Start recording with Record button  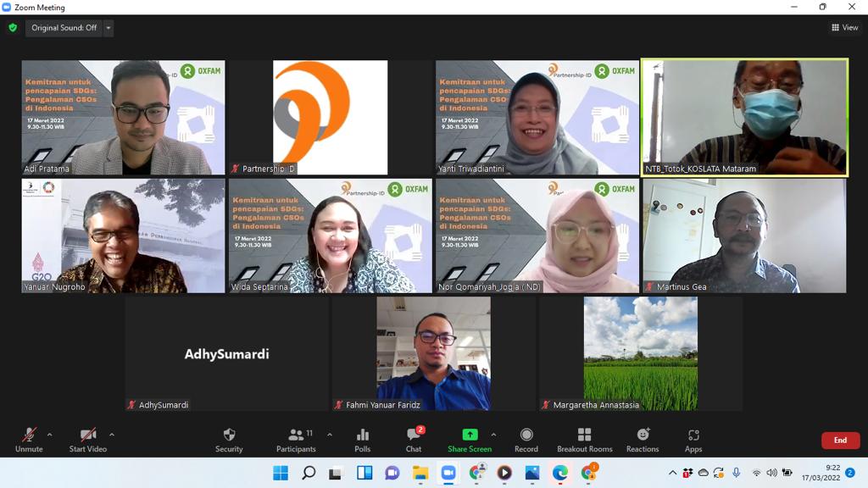(526, 439)
